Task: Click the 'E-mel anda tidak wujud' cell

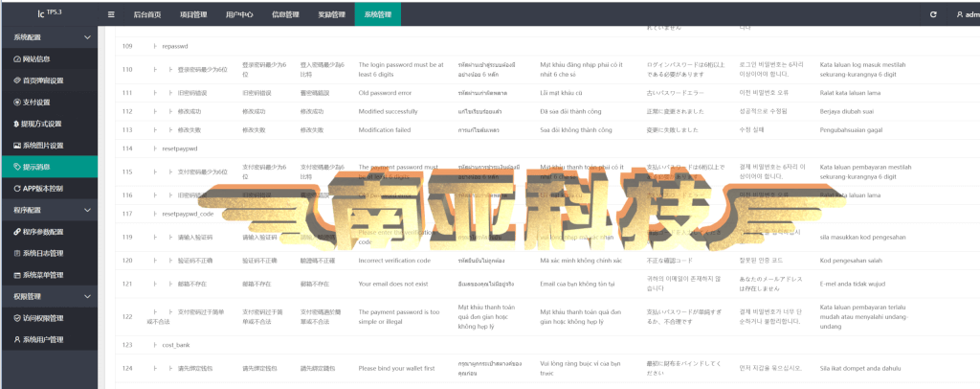Action: point(853,284)
